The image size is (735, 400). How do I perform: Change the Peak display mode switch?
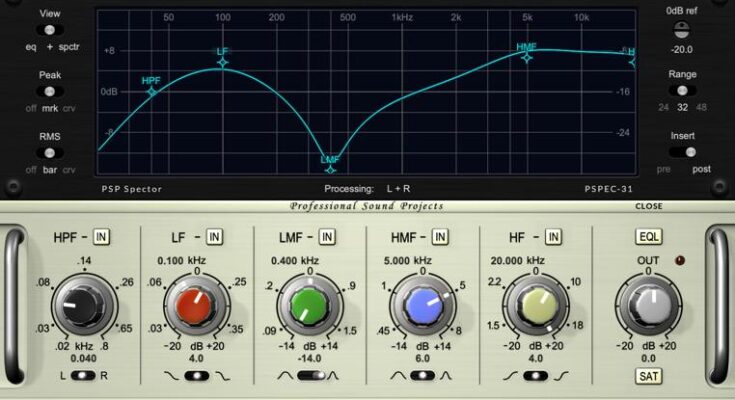tap(49, 92)
